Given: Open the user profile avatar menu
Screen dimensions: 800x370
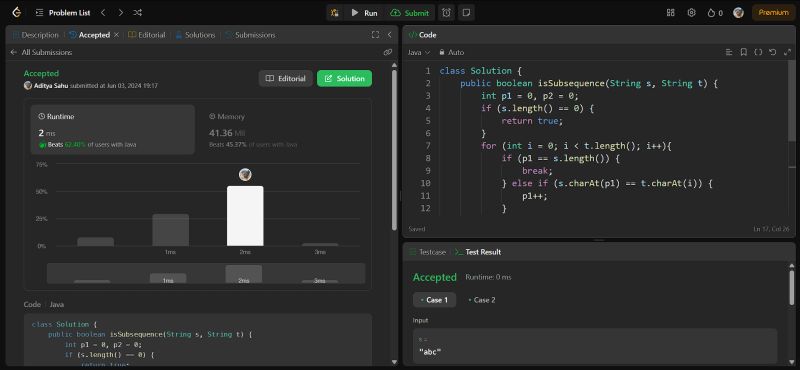Looking at the screenshot, I should pyautogui.click(x=738, y=13).
